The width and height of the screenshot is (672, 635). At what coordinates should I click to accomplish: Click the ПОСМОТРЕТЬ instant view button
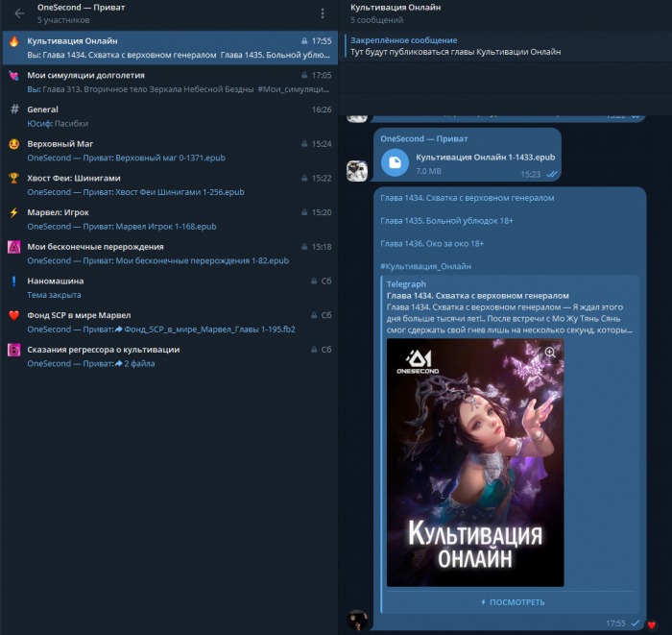pos(513,602)
